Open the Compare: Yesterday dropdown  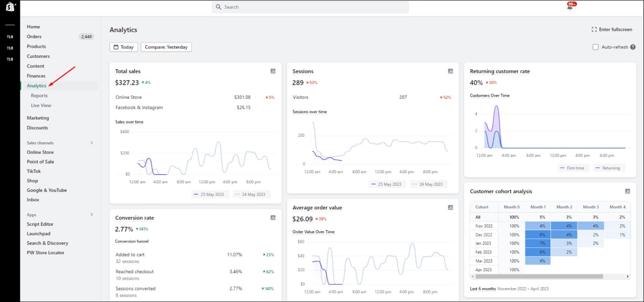pos(166,47)
